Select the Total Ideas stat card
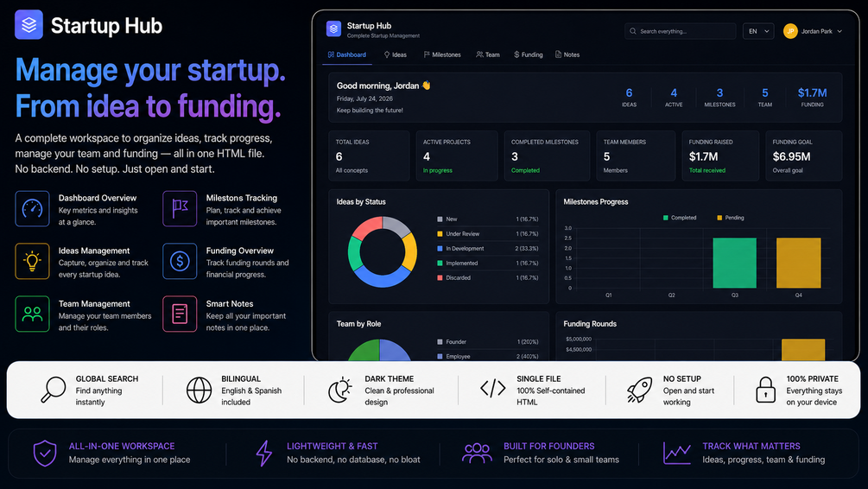Screen dimensions: 868x489 tap(369, 156)
